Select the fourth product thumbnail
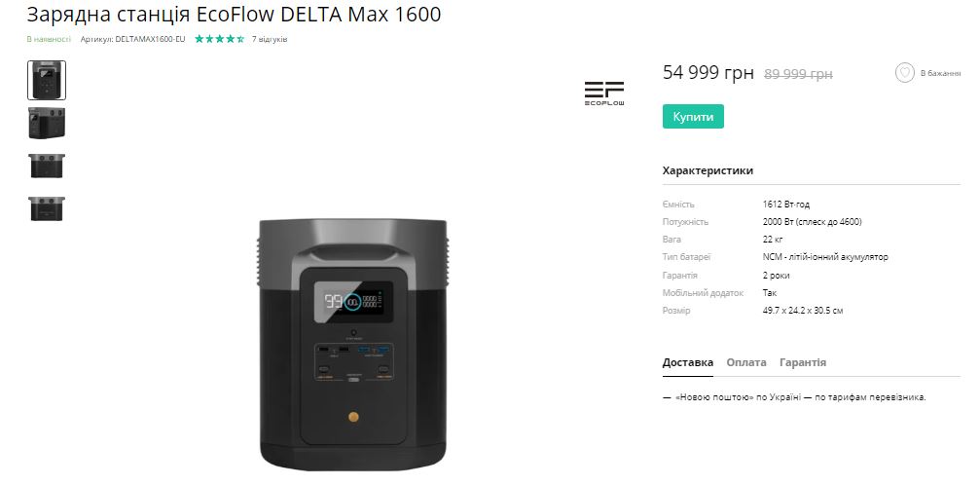Image resolution: width=980 pixels, height=485 pixels. pyautogui.click(x=47, y=208)
